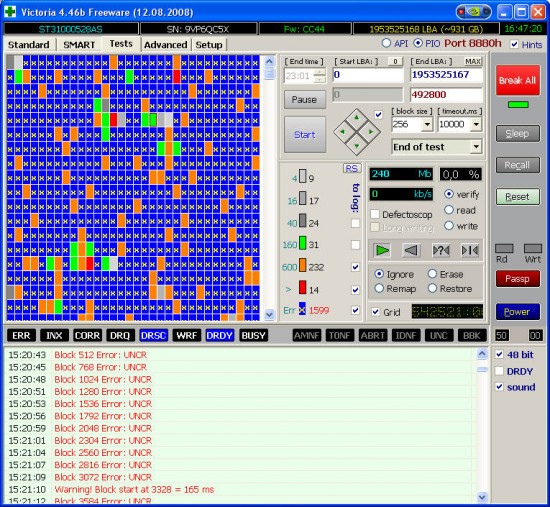This screenshot has width=550, height=507.
Task: Click the UNC error indicator
Action: (438, 335)
